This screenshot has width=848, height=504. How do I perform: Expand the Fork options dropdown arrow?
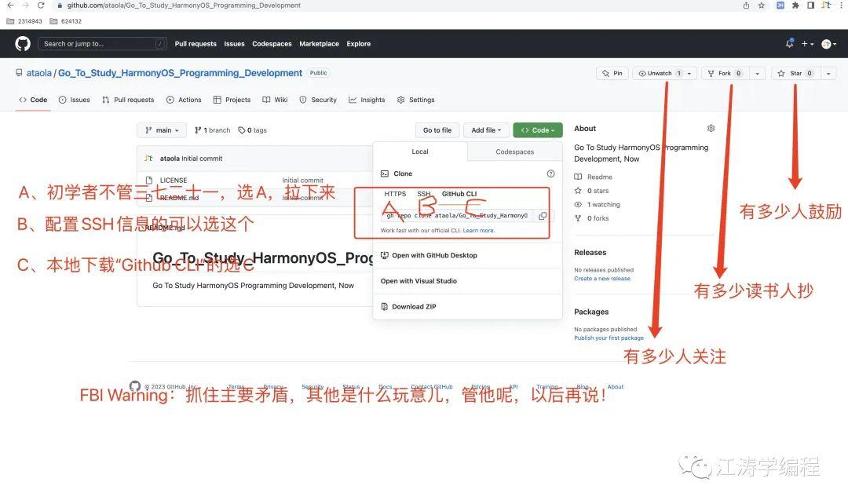point(758,74)
